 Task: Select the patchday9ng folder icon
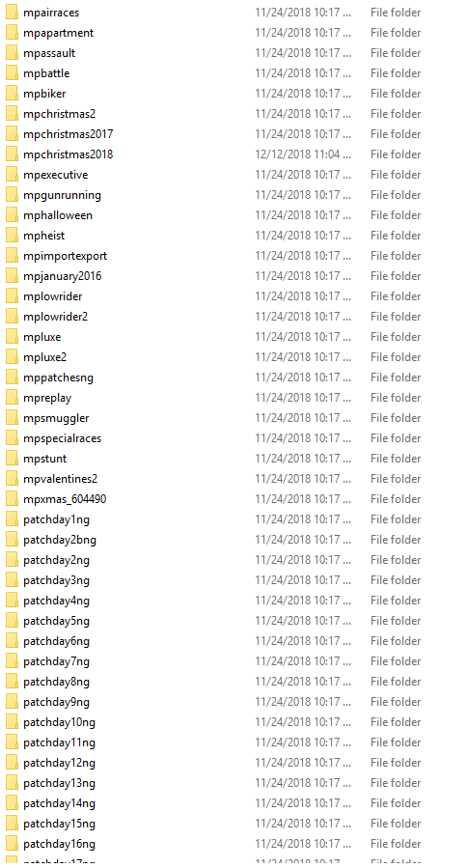(12, 702)
